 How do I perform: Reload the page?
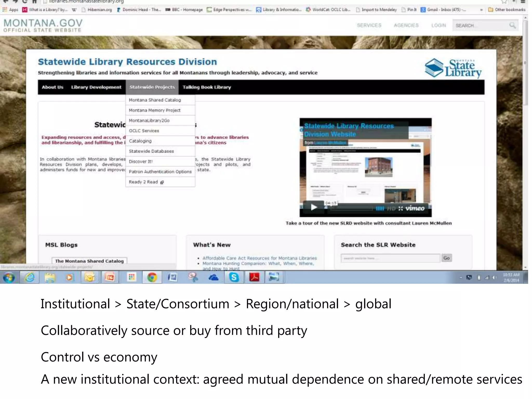(25, 2)
